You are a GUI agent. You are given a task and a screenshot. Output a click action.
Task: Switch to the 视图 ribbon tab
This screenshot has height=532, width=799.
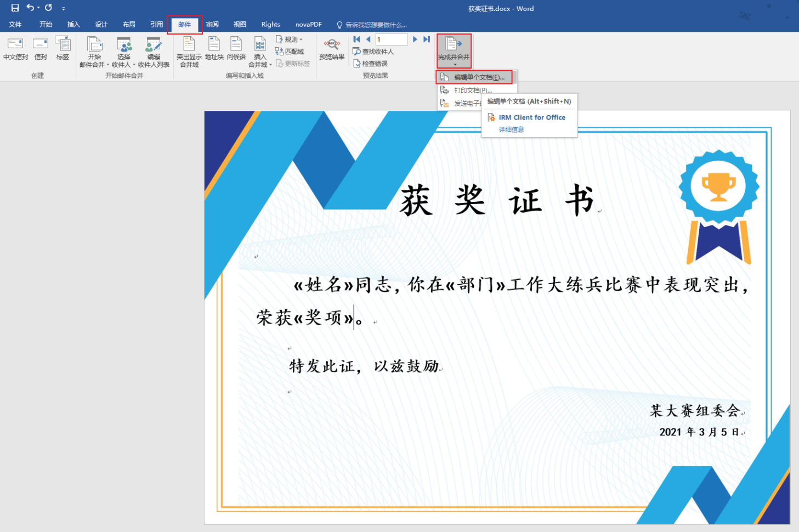coord(240,25)
